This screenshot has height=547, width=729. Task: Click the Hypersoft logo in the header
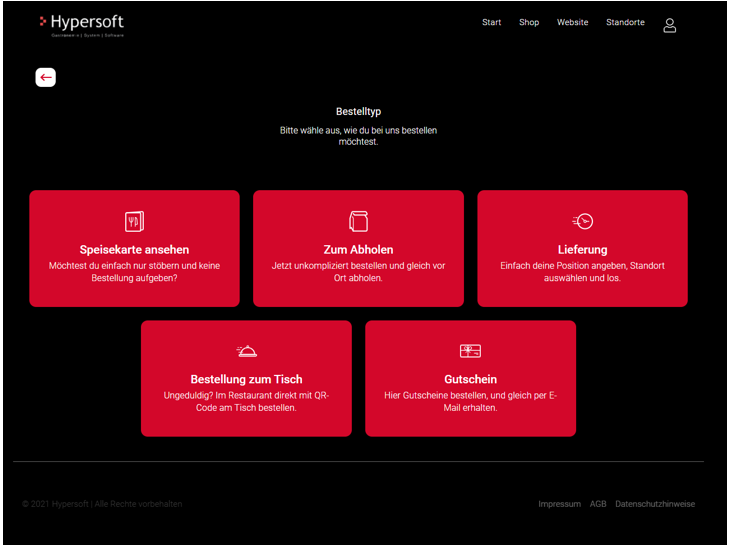point(82,25)
